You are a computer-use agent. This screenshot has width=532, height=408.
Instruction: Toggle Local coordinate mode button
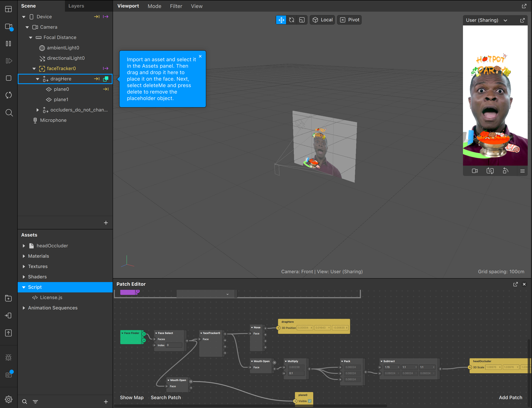322,20
